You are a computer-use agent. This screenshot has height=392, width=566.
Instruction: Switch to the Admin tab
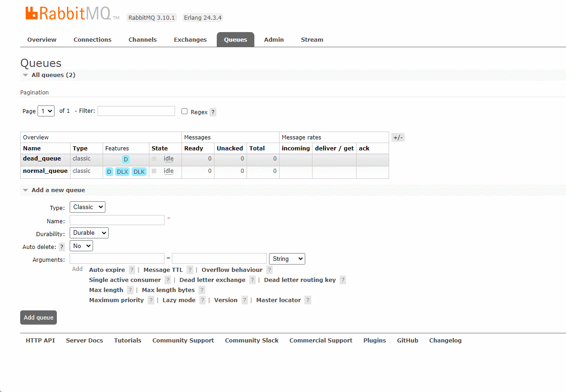274,39
